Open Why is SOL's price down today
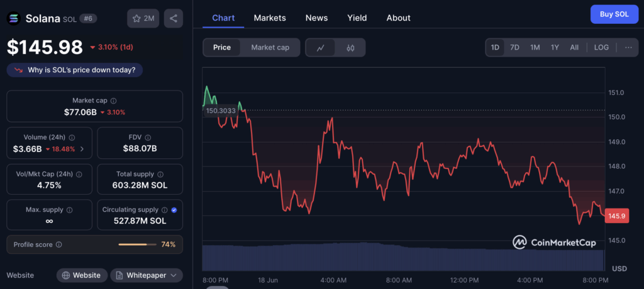The height and width of the screenshot is (289, 644). click(x=75, y=70)
